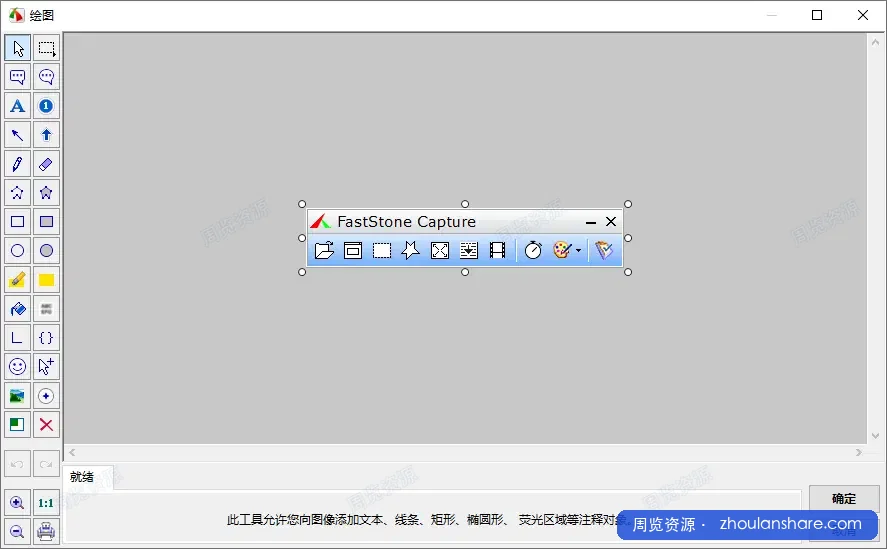Choose the hollow ellipse tool

coord(18,251)
